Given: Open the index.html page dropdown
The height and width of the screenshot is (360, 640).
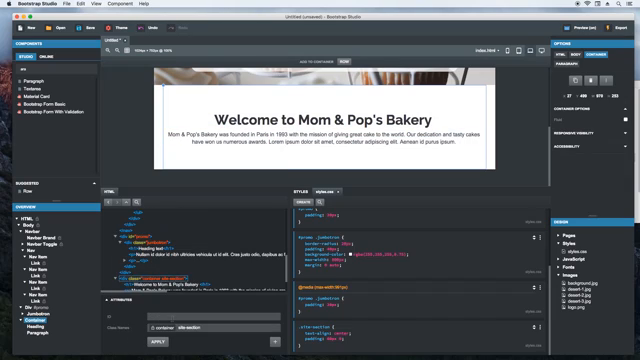Looking at the screenshot, I should [x=487, y=51].
